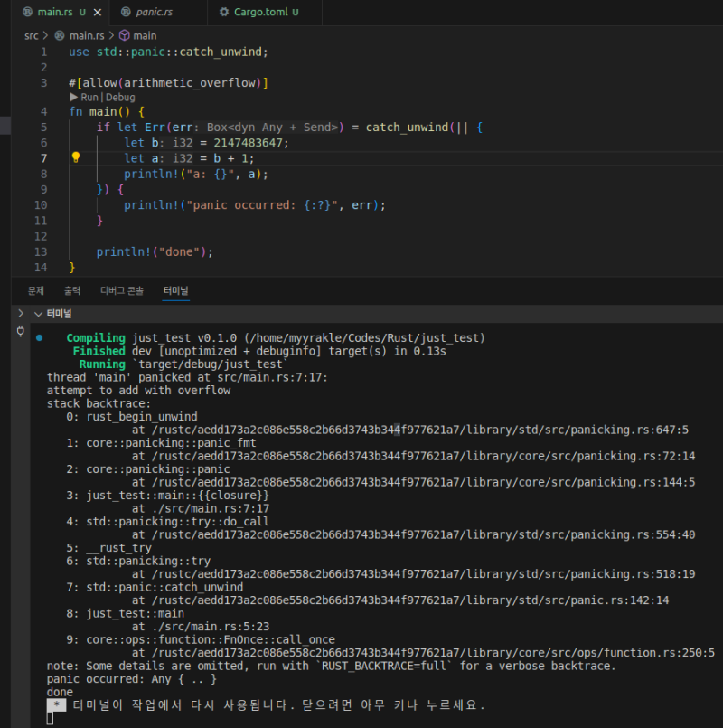Click the blue task status dot in terminal
723x728 pixels.
tap(40, 337)
